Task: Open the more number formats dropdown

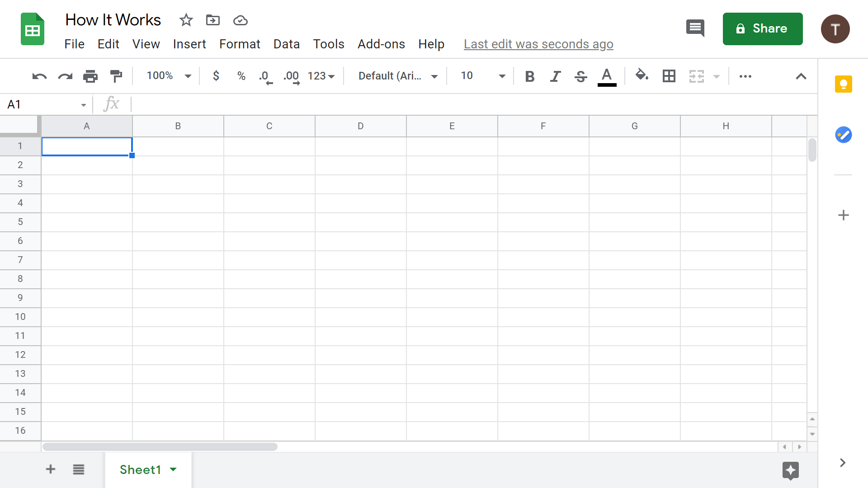Action: (x=321, y=76)
